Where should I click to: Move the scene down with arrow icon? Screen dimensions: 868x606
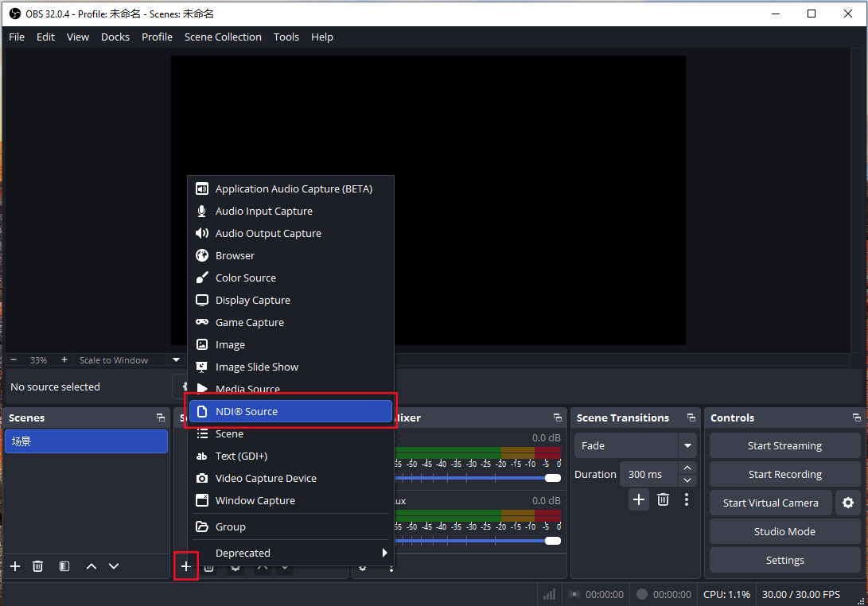click(x=114, y=566)
